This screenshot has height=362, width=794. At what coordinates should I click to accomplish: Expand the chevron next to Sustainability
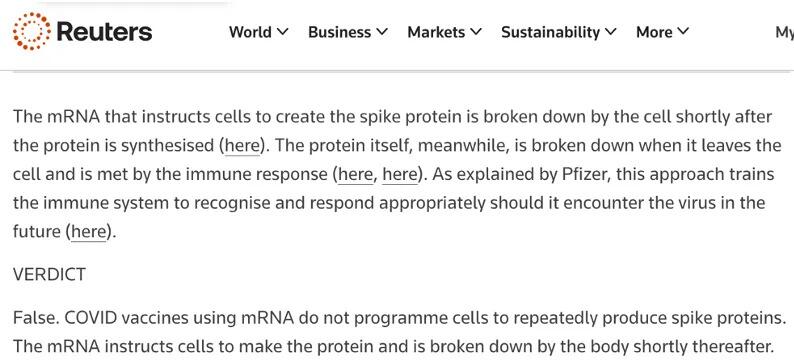point(611,32)
